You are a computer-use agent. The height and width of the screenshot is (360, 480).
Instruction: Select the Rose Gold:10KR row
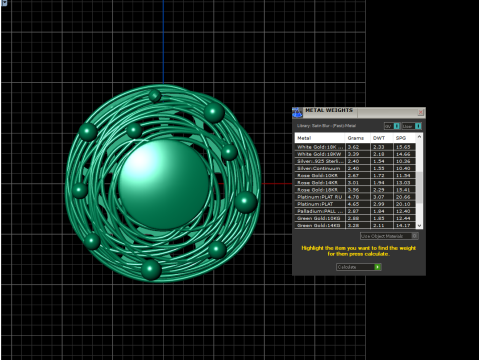356,175
